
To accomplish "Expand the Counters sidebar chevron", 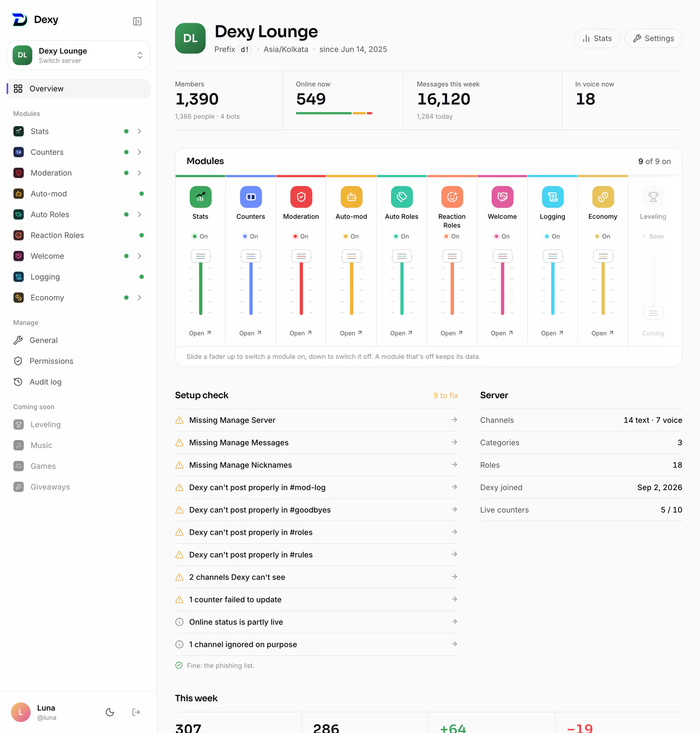I will coord(139,152).
